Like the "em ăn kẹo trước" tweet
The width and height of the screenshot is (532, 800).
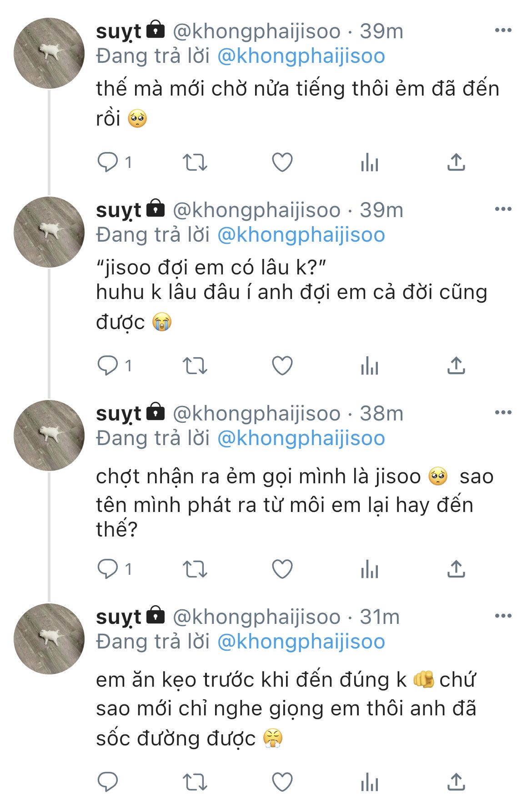coord(282,782)
